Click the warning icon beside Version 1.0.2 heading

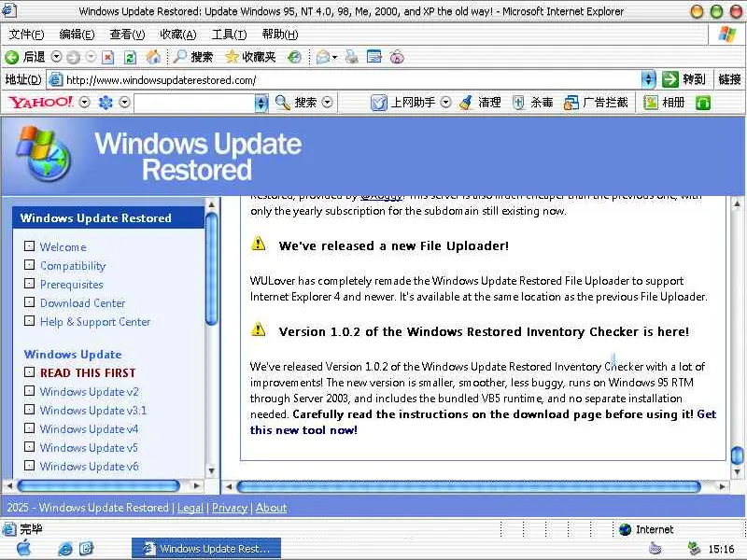coord(259,329)
